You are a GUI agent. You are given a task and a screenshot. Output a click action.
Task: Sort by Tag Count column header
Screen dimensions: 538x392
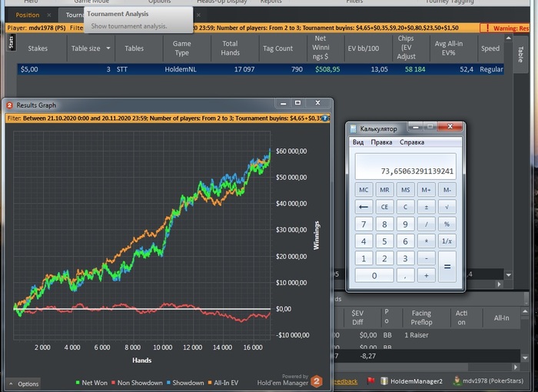coord(277,48)
